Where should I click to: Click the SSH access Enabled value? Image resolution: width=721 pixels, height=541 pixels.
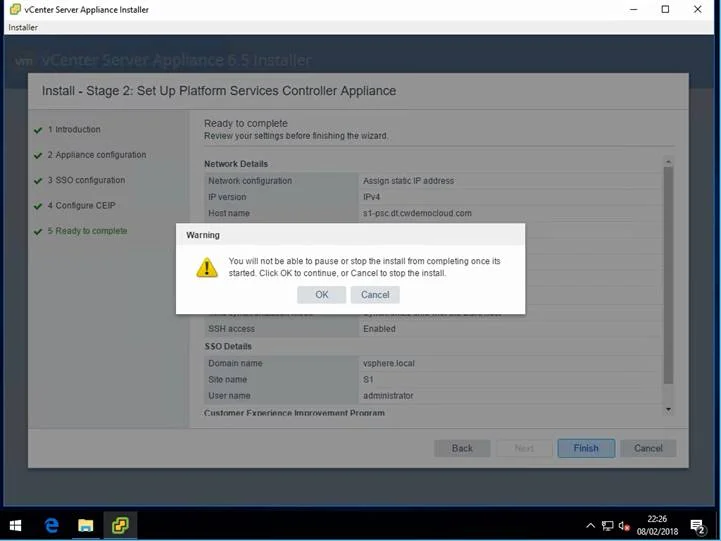pyautogui.click(x=379, y=329)
